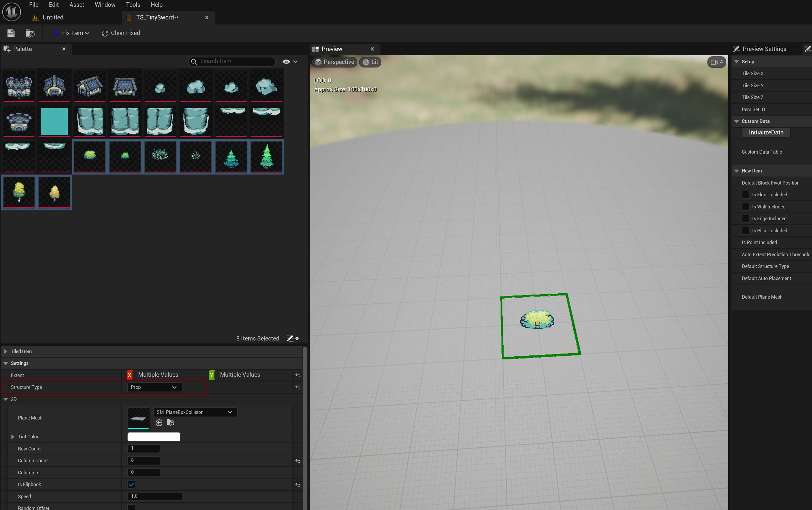This screenshot has height=510, width=812.
Task: Open the Asset menu
Action: [x=77, y=5]
